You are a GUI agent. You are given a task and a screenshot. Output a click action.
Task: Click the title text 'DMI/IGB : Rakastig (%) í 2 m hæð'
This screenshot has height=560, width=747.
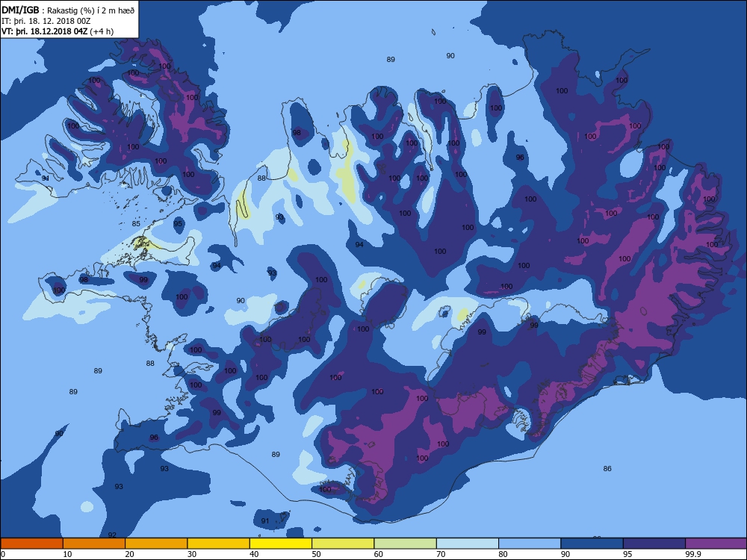pos(69,10)
